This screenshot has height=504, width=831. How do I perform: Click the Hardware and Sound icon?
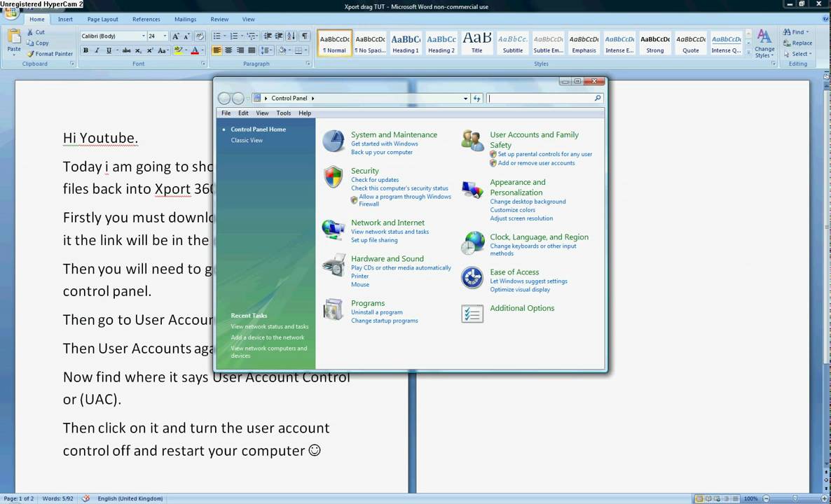coord(334,265)
